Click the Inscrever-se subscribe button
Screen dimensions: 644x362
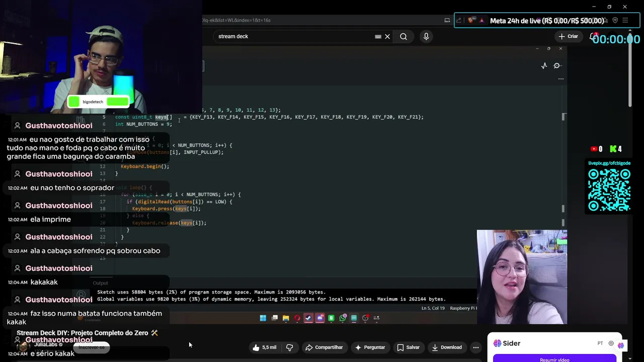tap(91, 347)
